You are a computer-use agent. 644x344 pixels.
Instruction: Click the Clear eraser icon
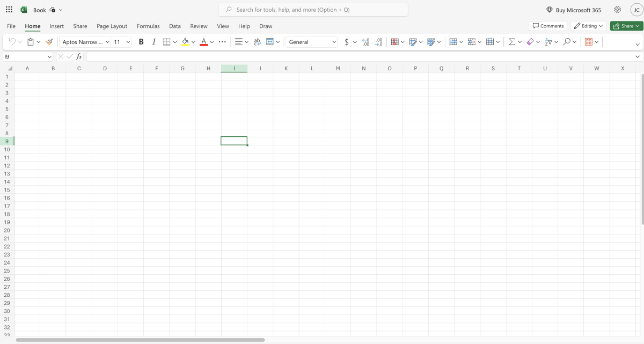[530, 41]
